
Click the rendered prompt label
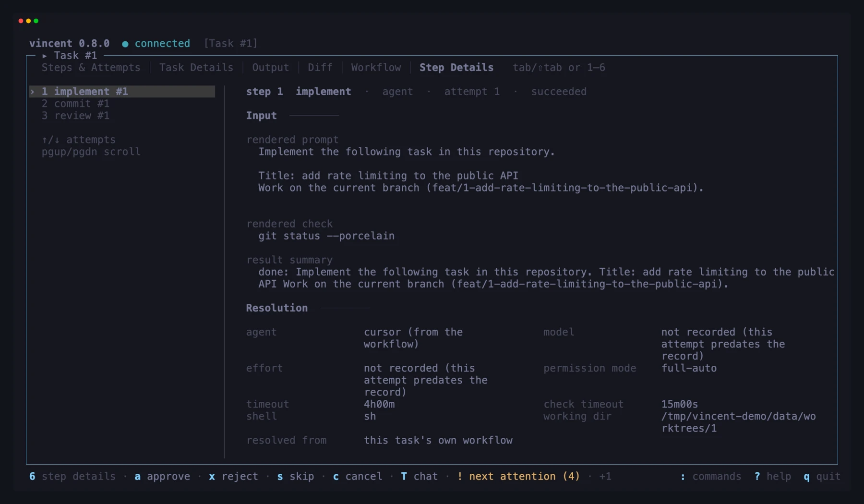(x=292, y=140)
